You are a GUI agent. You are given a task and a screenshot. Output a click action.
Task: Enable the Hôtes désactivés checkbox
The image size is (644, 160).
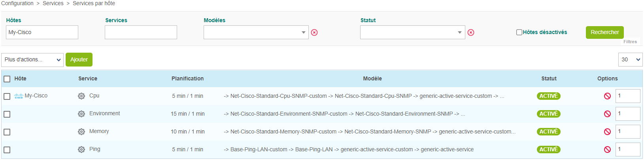click(519, 32)
